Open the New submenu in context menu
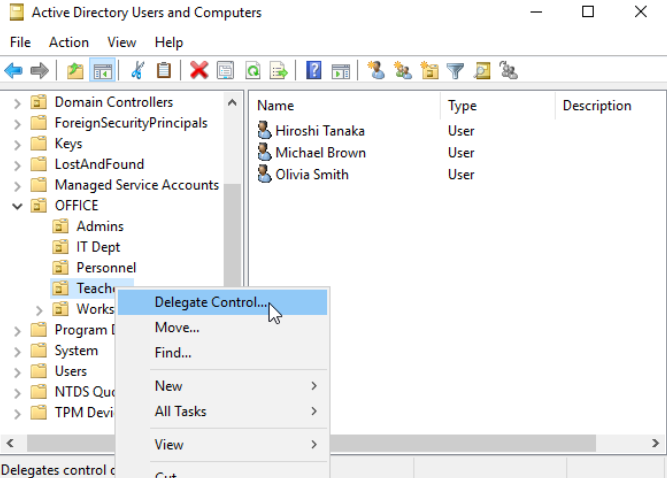The height and width of the screenshot is (478, 667). pyautogui.click(x=222, y=386)
